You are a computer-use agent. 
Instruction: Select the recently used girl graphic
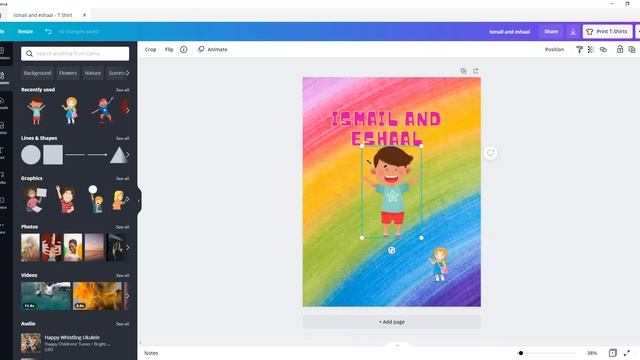[x=70, y=110]
